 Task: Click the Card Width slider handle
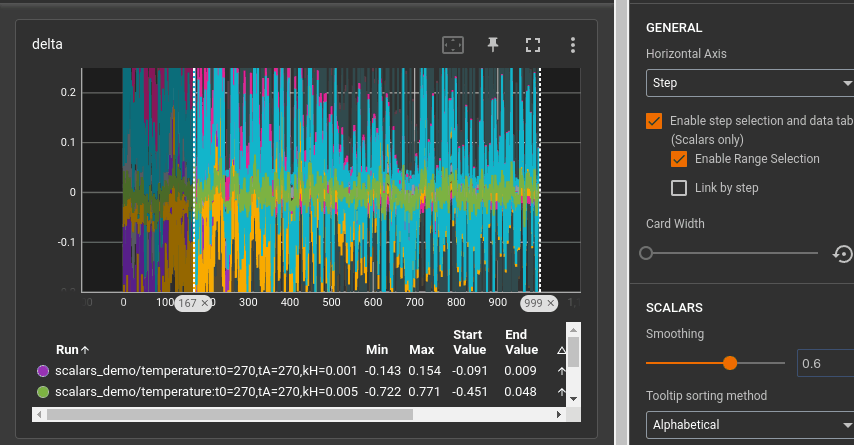646,253
